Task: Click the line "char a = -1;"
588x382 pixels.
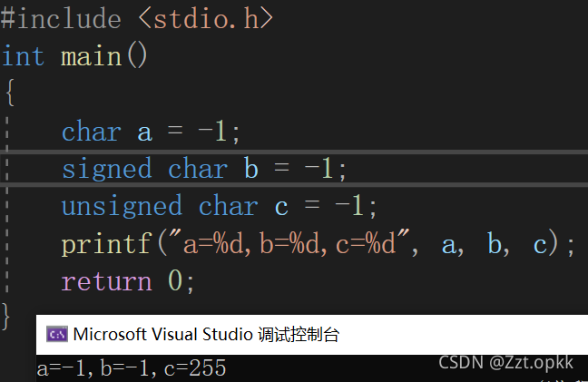Action: (x=151, y=132)
